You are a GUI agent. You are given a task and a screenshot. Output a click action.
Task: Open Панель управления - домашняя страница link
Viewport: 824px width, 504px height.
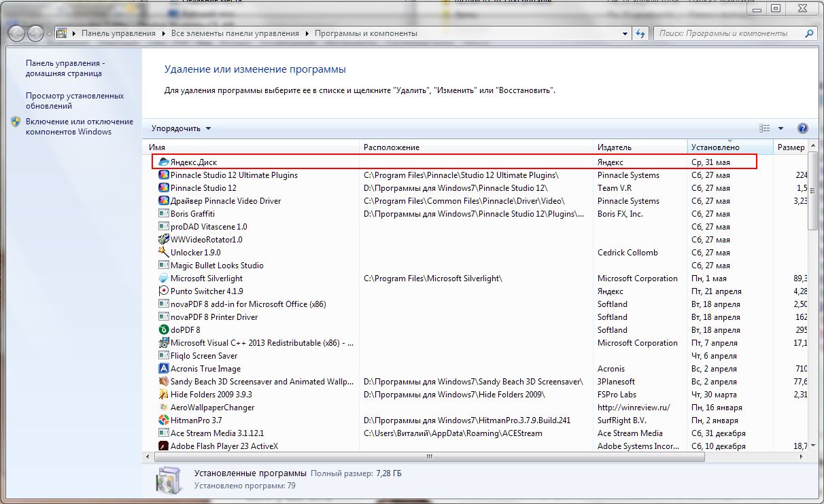(x=65, y=68)
